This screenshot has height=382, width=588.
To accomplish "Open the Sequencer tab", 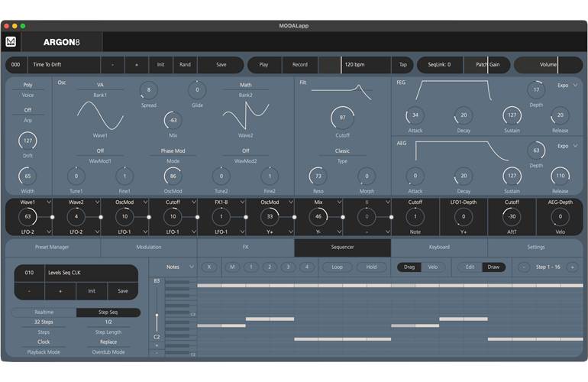I will click(x=342, y=247).
